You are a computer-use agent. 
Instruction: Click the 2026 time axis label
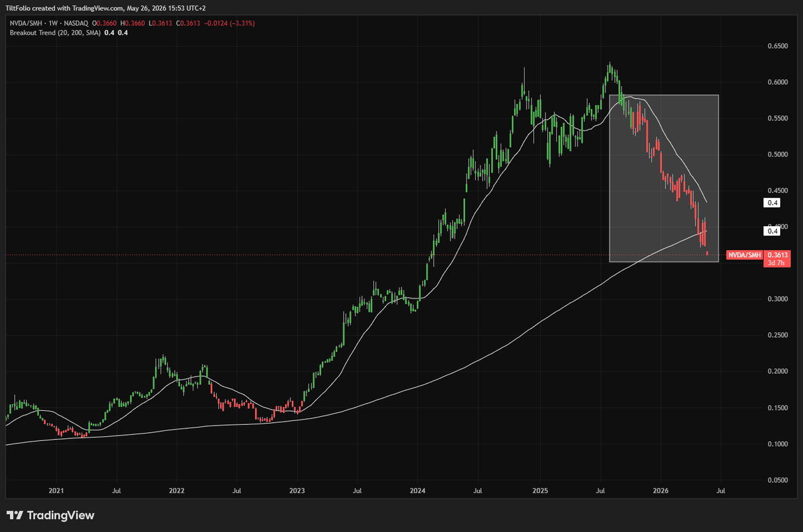pyautogui.click(x=660, y=491)
